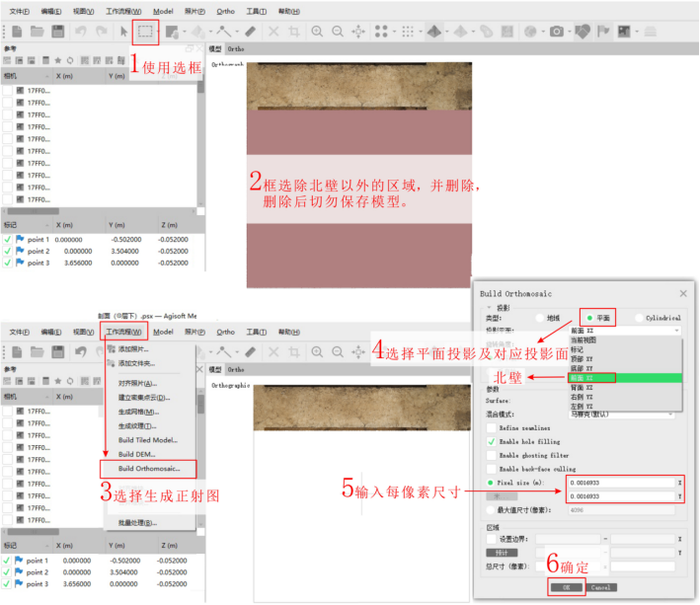Click the Pixel size X input field
The height and width of the screenshot is (605, 700).
620,483
